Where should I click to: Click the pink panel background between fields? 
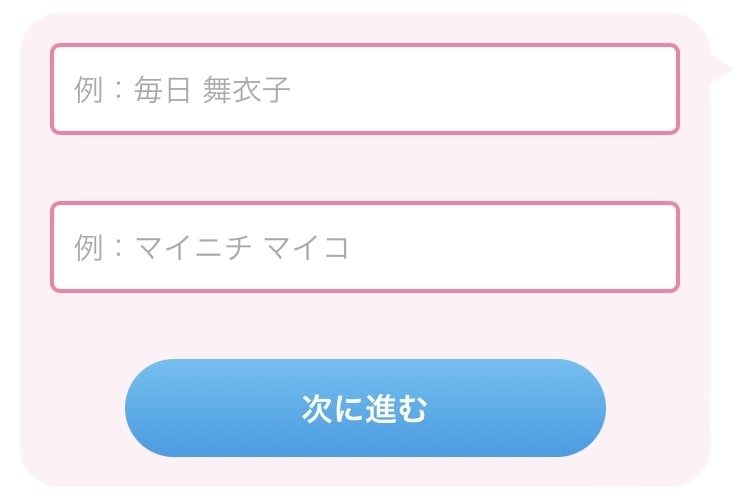click(x=365, y=168)
